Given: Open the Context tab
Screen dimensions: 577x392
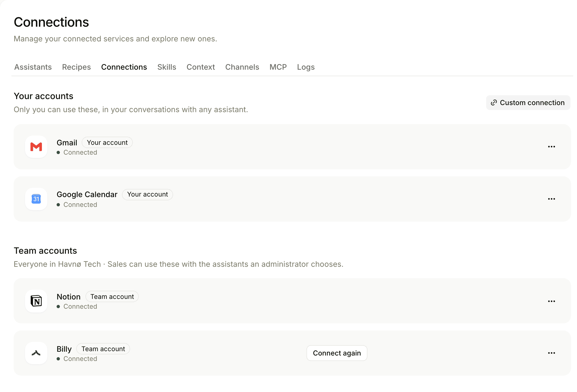Looking at the screenshot, I should [x=201, y=67].
